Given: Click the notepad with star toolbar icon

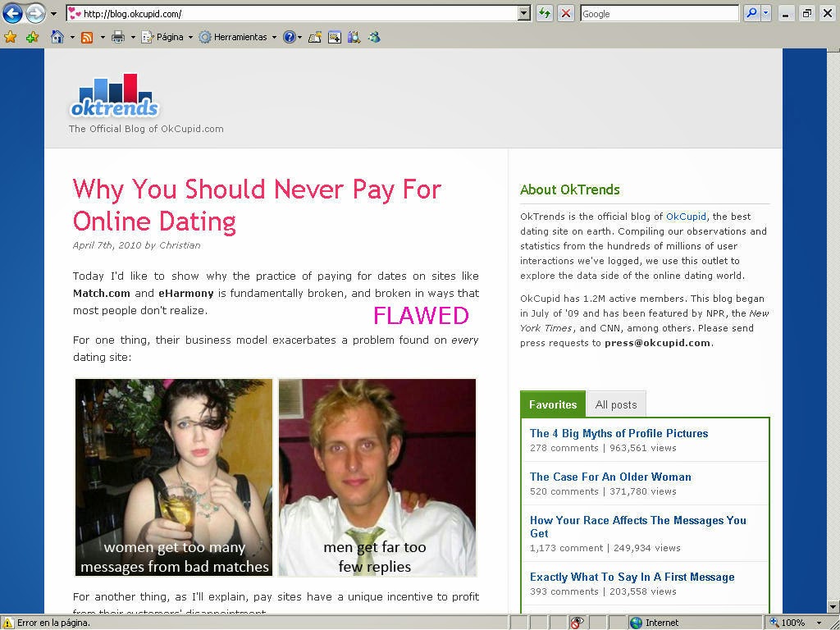Looking at the screenshot, I should tap(315, 37).
